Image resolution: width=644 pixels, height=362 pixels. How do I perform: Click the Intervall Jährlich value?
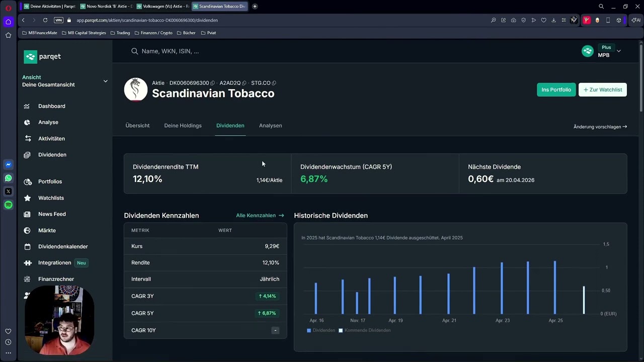pos(269,279)
